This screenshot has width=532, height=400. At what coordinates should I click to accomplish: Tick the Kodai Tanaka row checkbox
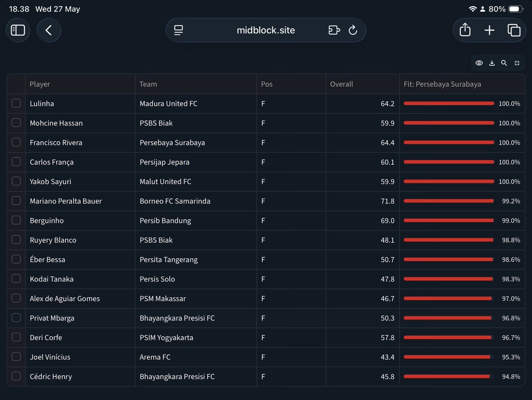click(x=16, y=279)
